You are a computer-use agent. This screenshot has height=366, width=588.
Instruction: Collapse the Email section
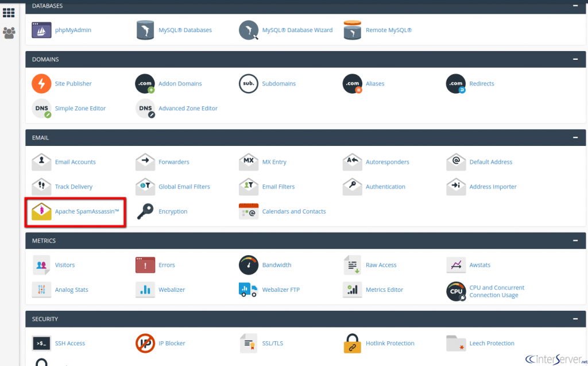(x=575, y=138)
